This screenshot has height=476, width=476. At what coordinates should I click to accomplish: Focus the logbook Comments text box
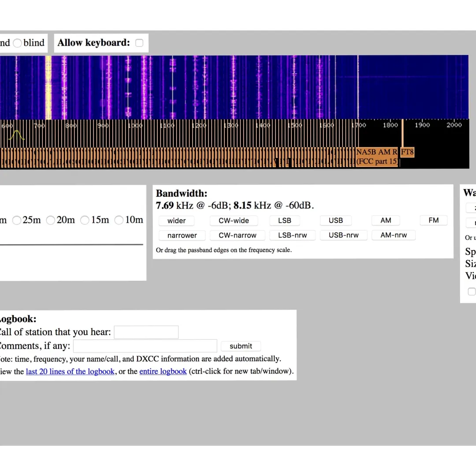tap(145, 346)
